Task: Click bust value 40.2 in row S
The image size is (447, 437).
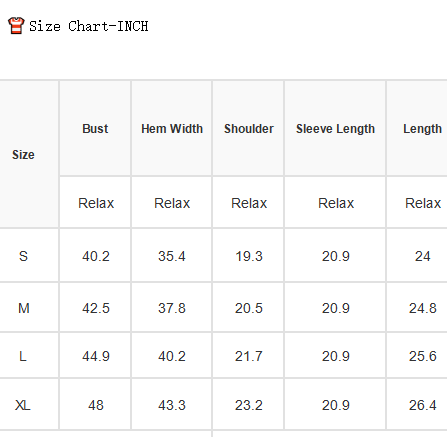Action: coord(96,256)
